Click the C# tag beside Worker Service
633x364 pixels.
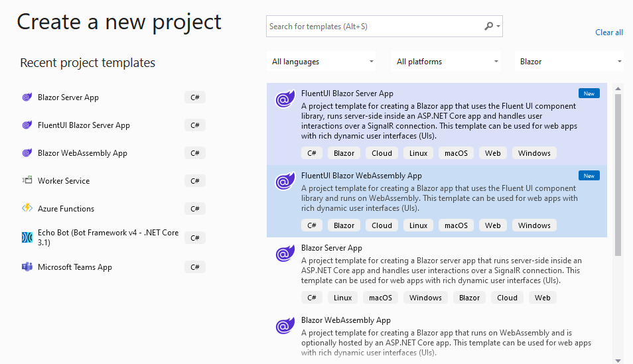point(195,181)
